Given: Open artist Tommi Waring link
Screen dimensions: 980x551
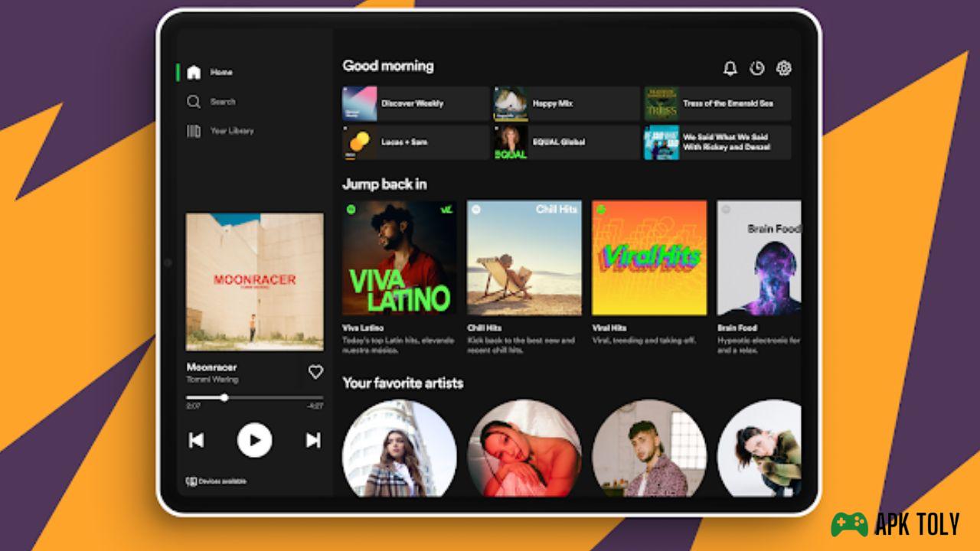Looking at the screenshot, I should (212, 380).
